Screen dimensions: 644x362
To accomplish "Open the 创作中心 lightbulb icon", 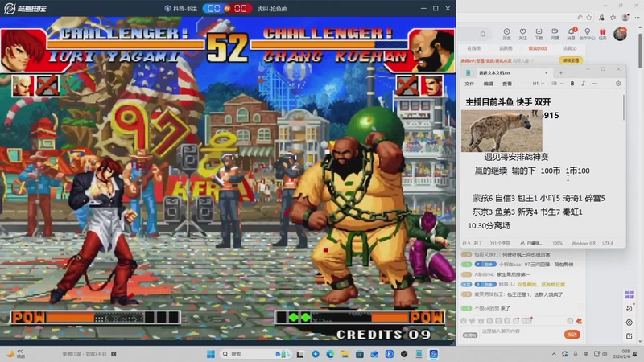I will (x=587, y=34).
